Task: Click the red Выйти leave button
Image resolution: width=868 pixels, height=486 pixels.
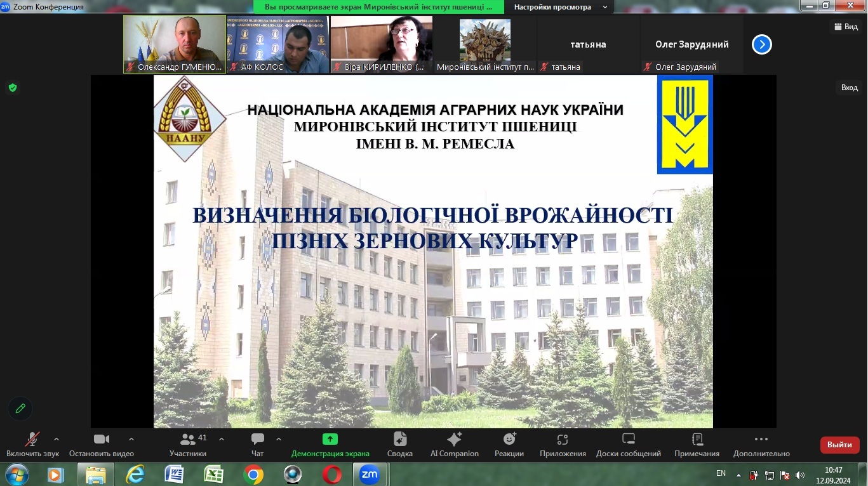Action: click(x=839, y=445)
